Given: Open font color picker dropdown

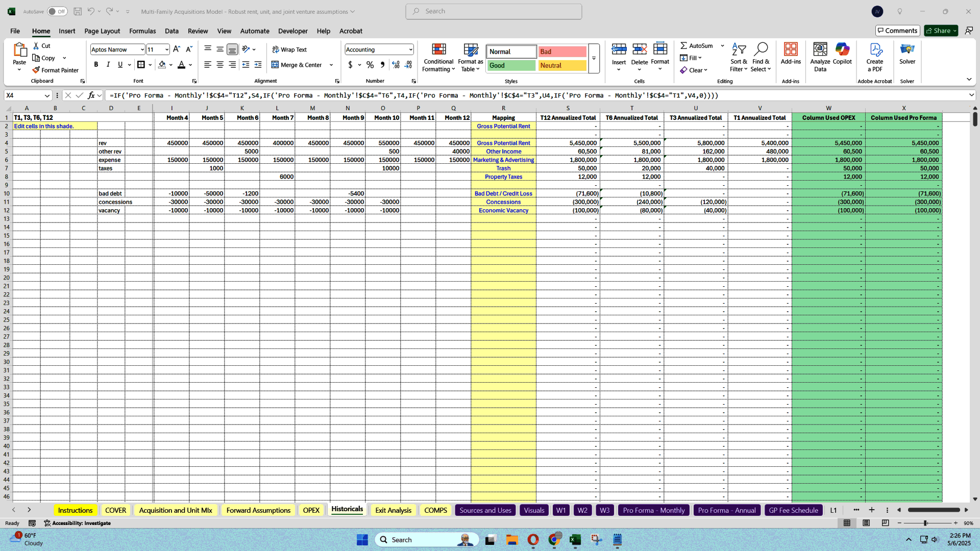Looking at the screenshot, I should (x=190, y=65).
